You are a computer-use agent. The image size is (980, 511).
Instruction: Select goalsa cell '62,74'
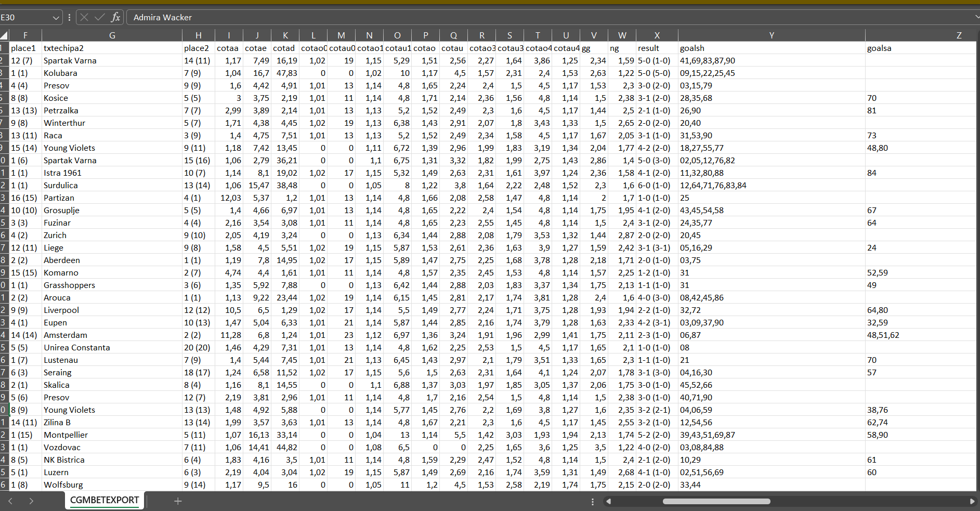(x=921, y=422)
